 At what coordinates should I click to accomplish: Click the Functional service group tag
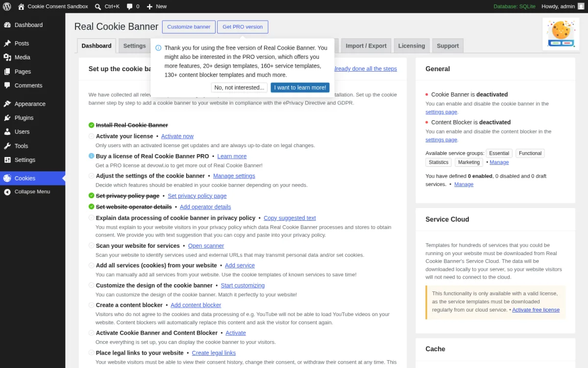530,153
